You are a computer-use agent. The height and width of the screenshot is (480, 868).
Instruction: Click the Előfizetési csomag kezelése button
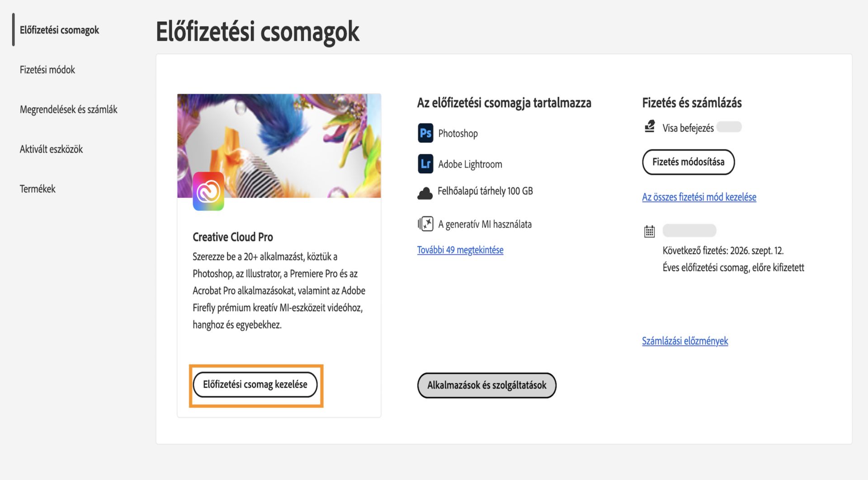click(x=256, y=385)
